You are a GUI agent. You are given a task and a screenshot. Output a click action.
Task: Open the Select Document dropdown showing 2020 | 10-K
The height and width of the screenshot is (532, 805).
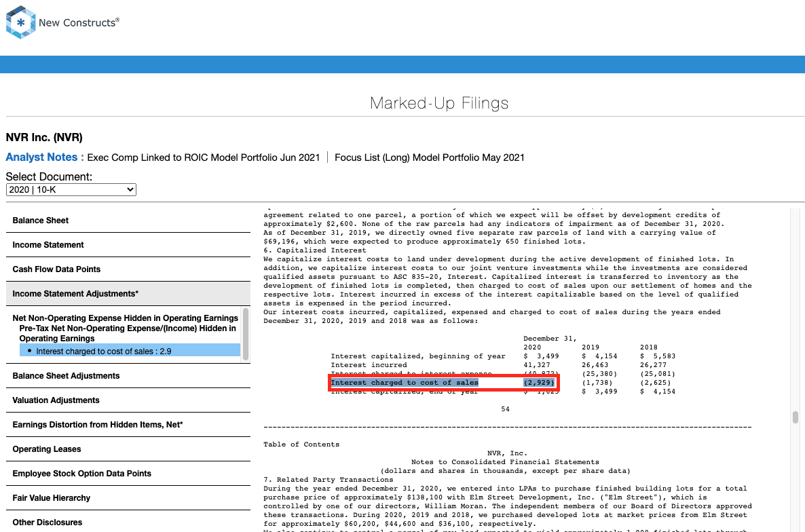[x=71, y=190]
